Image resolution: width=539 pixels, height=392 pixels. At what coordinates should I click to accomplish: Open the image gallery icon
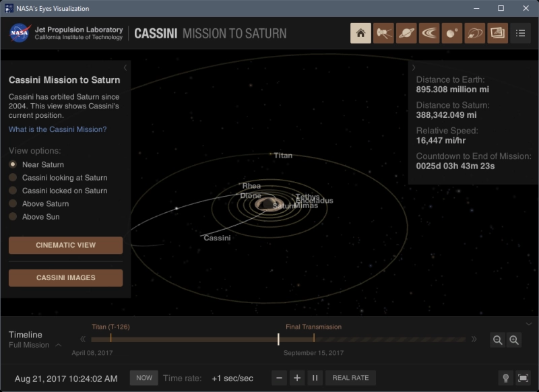pos(498,33)
